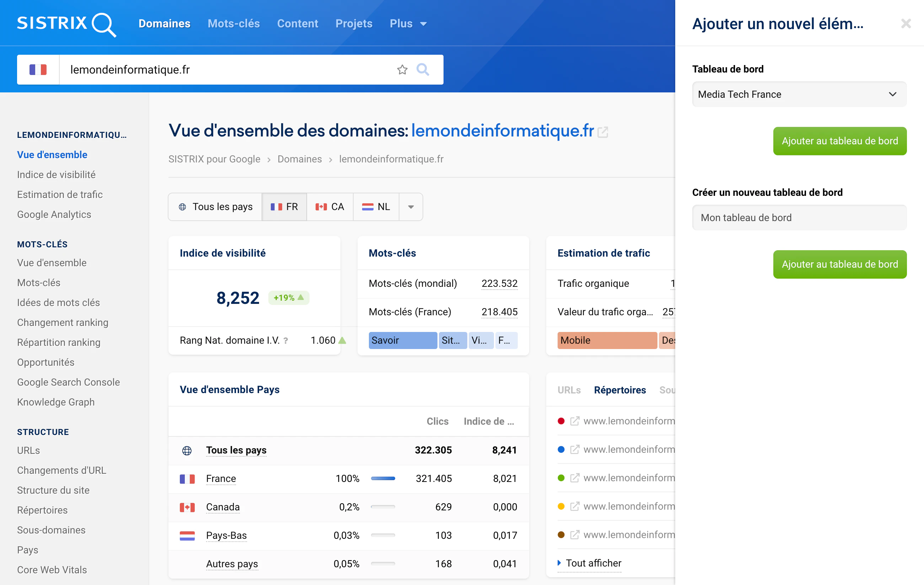Click Mots-clés (France) value 218.405
This screenshot has width=924, height=585.
pos(499,312)
